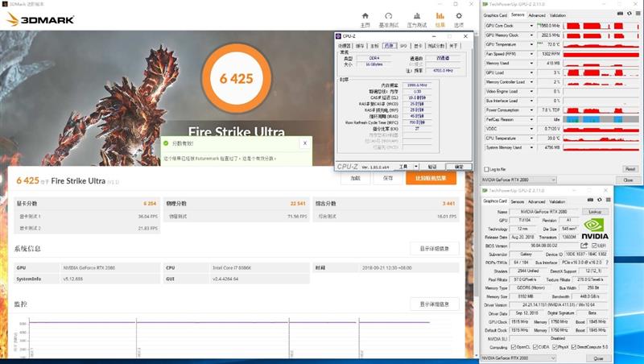
Task: Expand the Fan Speed (RPM) sensor dropdown
Action: (531, 54)
